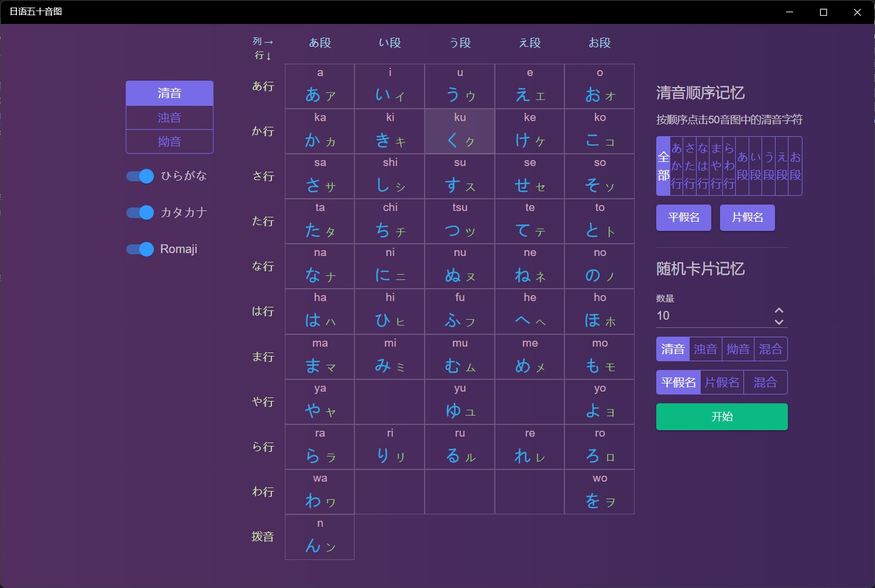Image resolution: width=875 pixels, height=588 pixels.
Task: Choose 拗音 for random card type
Action: coord(738,349)
